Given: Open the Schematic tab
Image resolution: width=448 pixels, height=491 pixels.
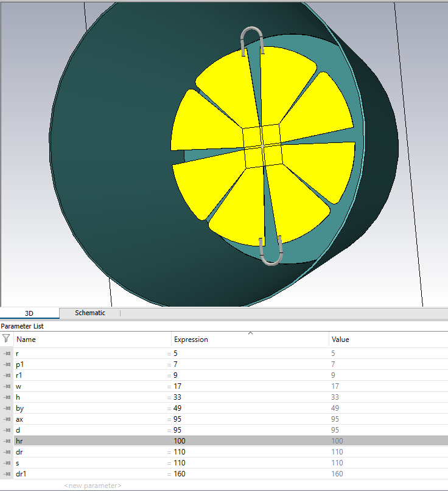Looking at the screenshot, I should (x=90, y=313).
